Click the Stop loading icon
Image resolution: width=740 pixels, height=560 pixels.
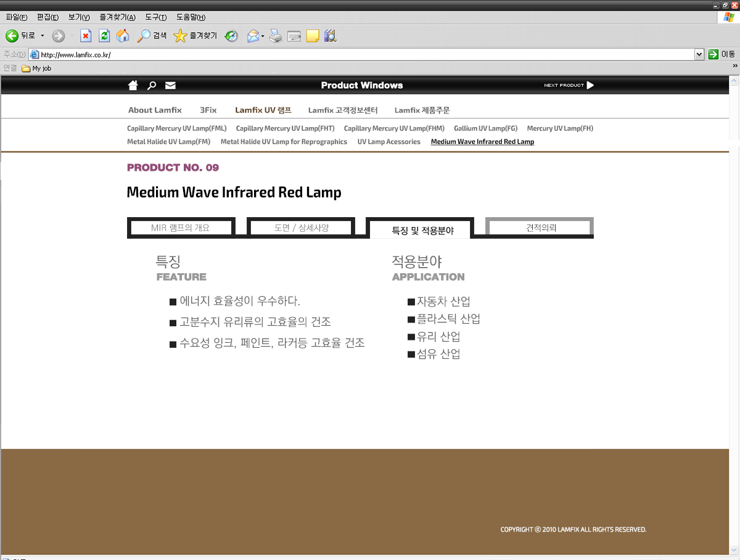[86, 36]
